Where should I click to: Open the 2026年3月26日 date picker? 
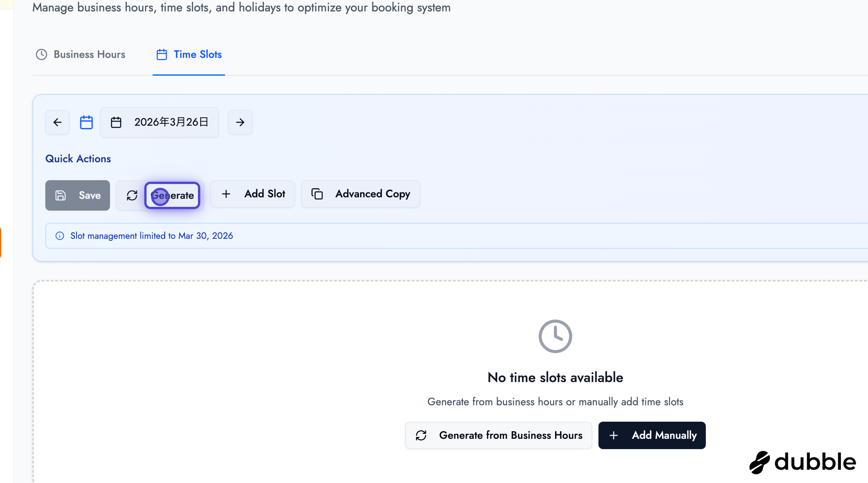171,122
